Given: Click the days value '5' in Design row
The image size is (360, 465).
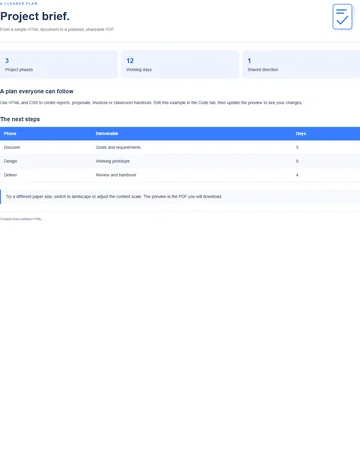Looking at the screenshot, I should 297,161.
